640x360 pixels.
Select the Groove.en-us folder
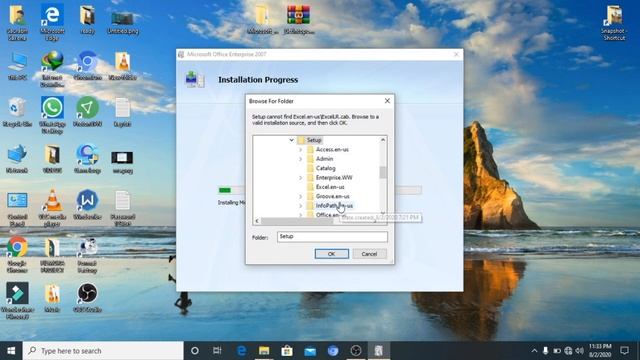(x=333, y=196)
